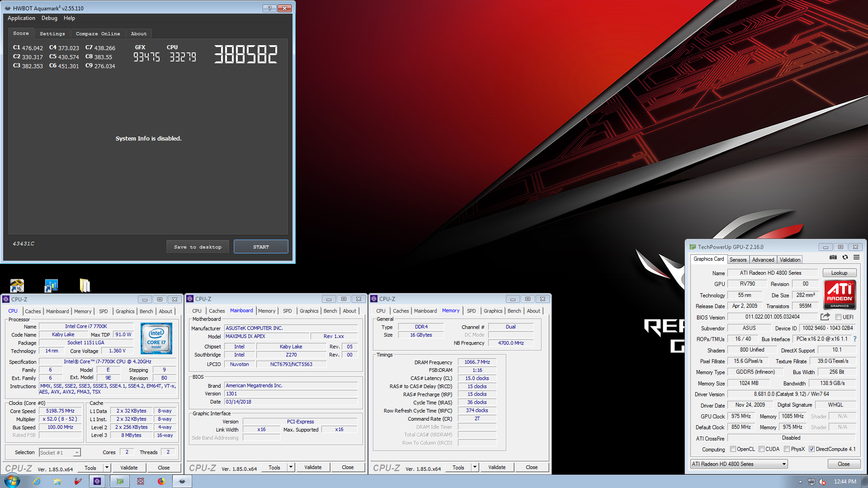Toggle the CUDA checkbox

[x=761, y=449]
